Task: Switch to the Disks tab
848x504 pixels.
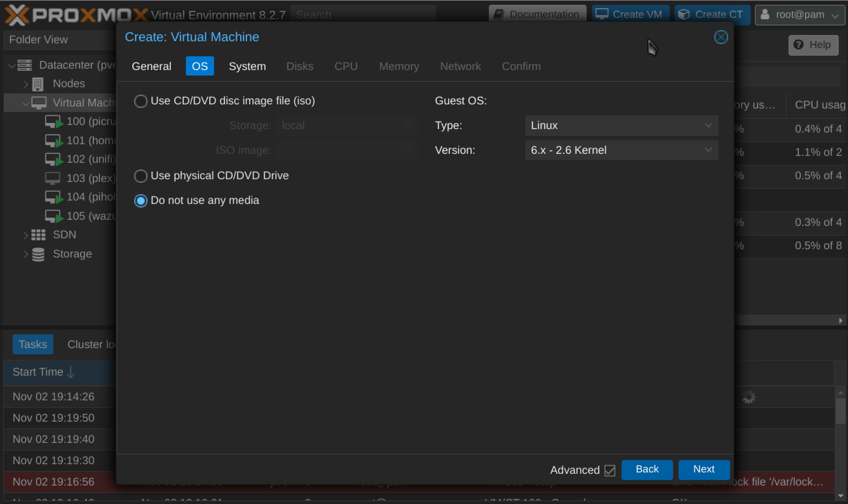Action: point(299,66)
